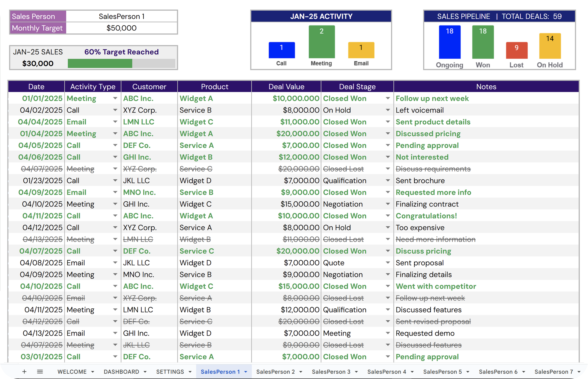
Task: Click the add new sheet plus icon
Action: pos(24,371)
